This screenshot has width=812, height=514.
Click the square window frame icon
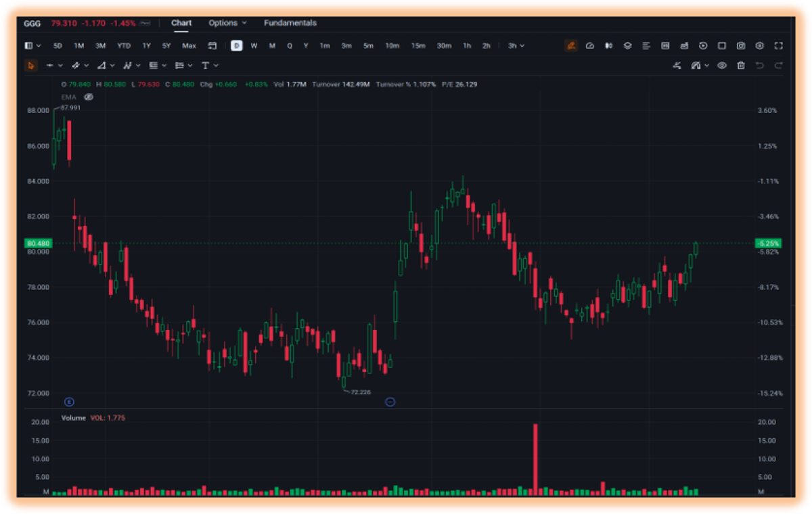coord(722,46)
